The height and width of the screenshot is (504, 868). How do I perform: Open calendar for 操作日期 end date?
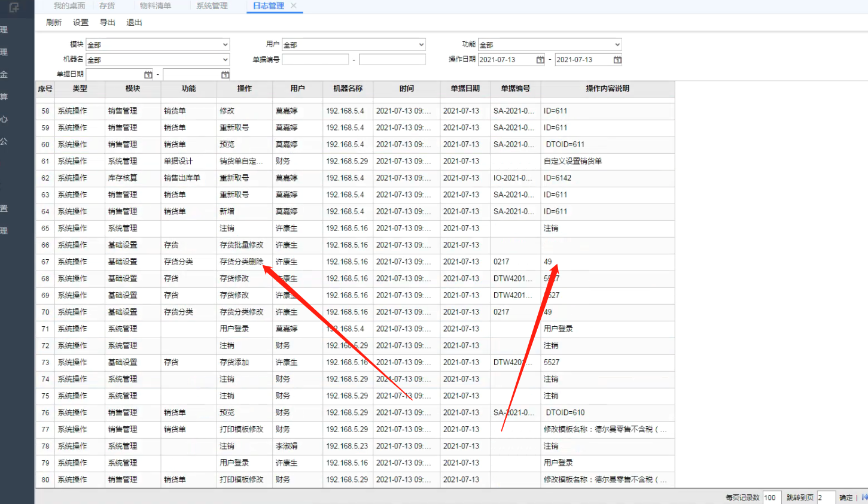click(x=618, y=60)
